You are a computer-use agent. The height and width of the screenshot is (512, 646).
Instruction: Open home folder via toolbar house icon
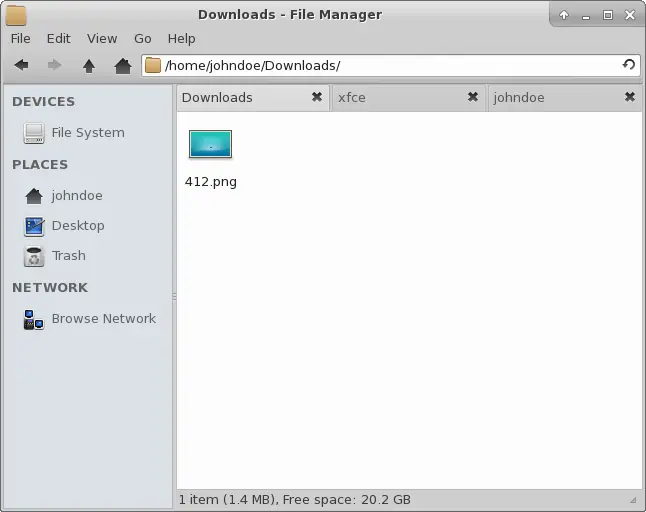click(123, 65)
